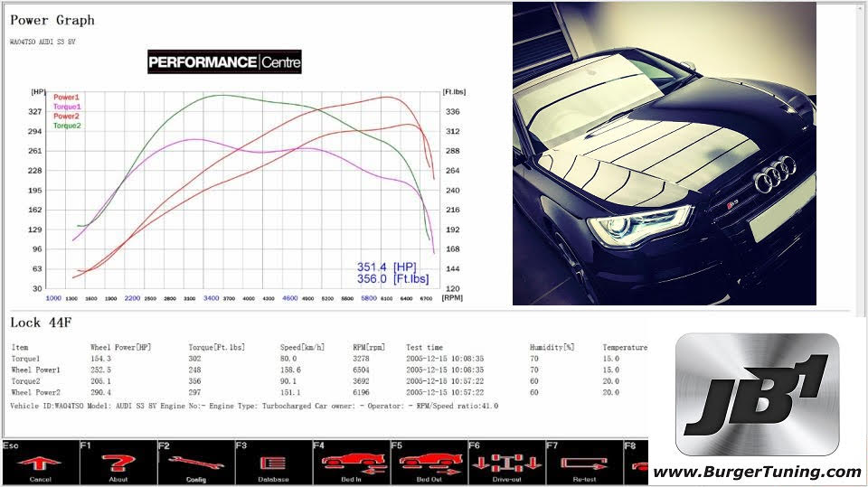
Task: Click the F4 Bed In car icon
Action: [352, 463]
